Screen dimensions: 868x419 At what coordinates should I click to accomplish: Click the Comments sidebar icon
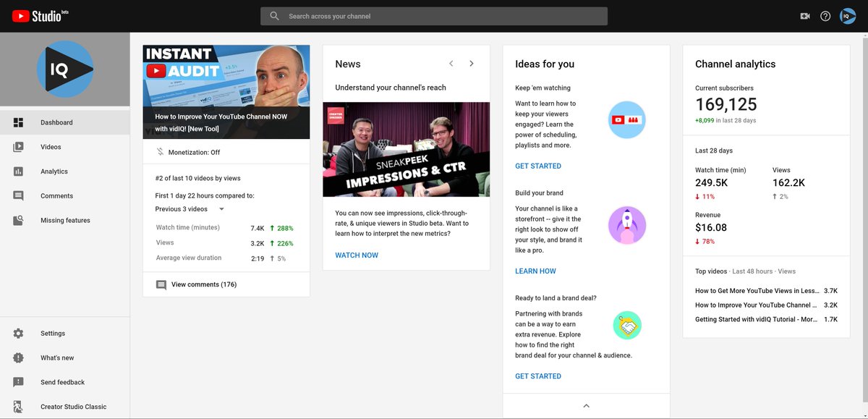[18, 196]
